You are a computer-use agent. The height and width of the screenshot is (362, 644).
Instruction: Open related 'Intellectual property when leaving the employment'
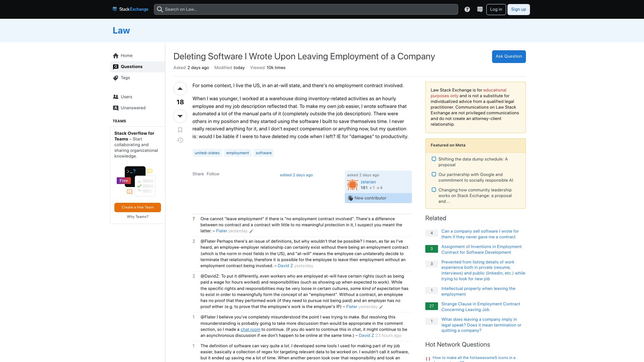click(x=478, y=291)
